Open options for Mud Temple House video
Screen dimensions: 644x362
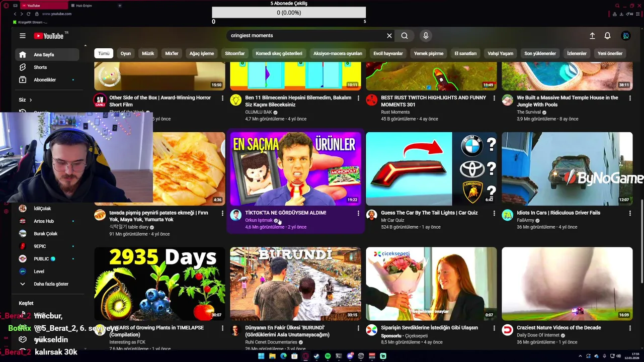pyautogui.click(x=630, y=99)
